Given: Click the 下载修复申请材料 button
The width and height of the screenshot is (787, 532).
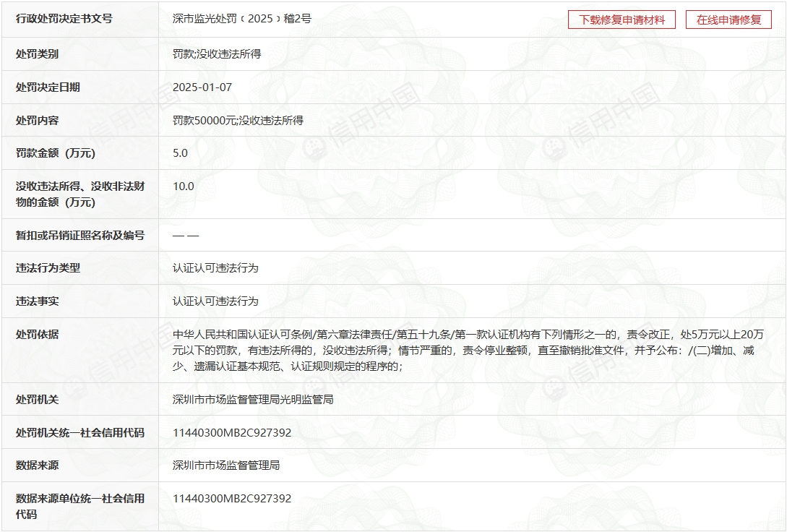Looking at the screenshot, I should click(x=622, y=20).
